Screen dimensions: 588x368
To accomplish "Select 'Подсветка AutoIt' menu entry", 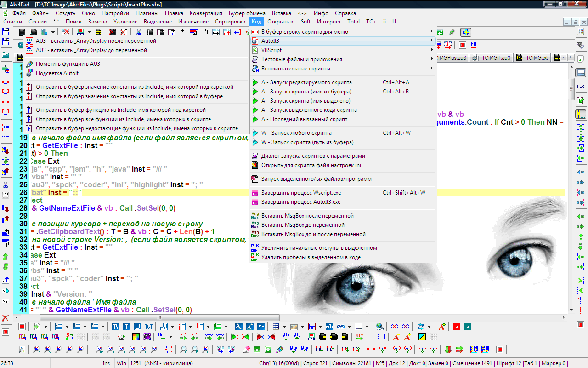I will coord(57,73).
